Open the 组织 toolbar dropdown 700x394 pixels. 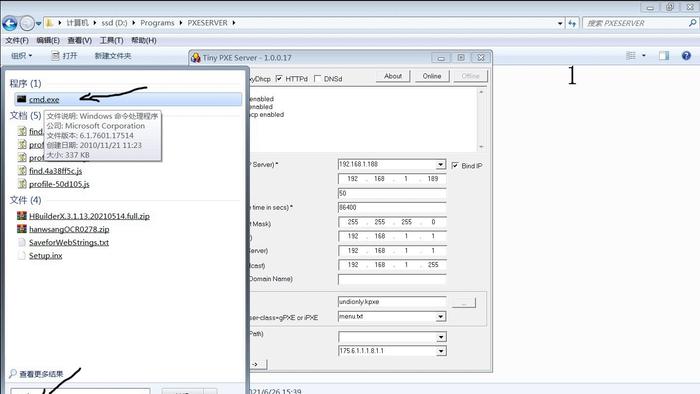point(21,56)
